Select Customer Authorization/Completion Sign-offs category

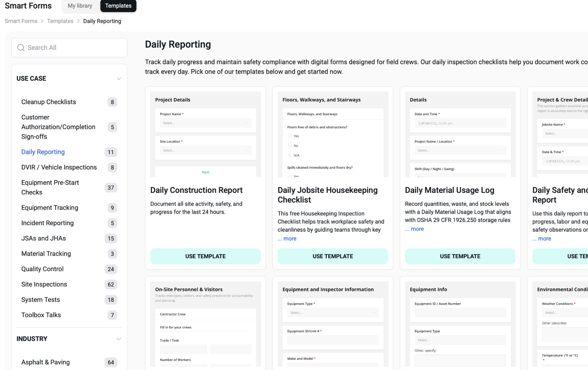tap(69, 127)
